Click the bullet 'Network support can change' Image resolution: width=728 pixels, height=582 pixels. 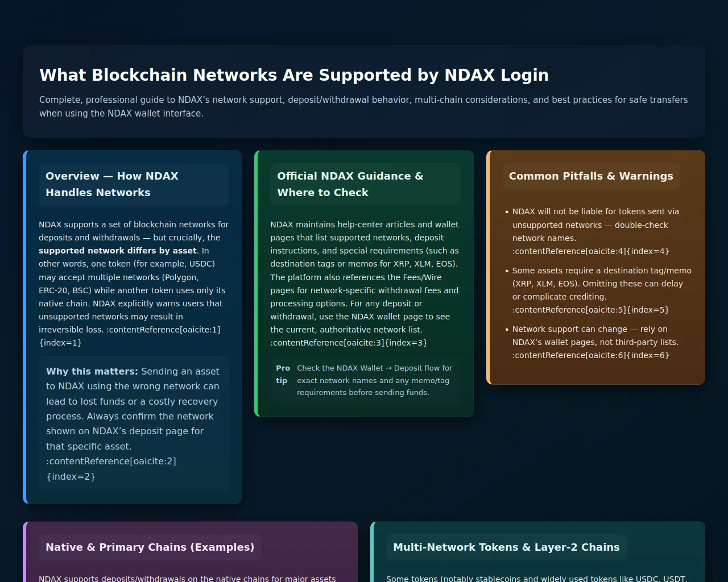[x=595, y=342]
